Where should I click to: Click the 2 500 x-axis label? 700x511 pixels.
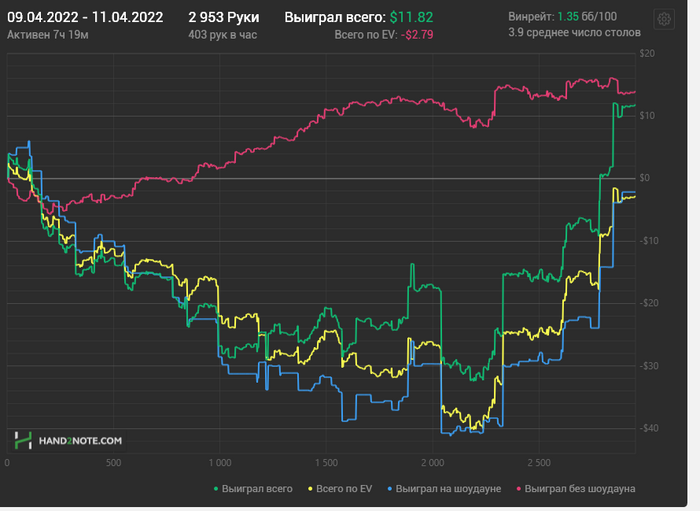539,463
